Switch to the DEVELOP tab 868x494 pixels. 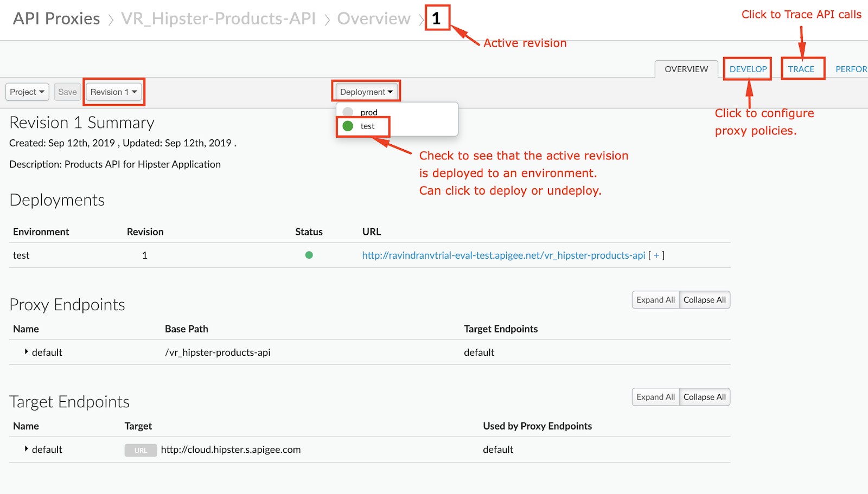pos(748,69)
